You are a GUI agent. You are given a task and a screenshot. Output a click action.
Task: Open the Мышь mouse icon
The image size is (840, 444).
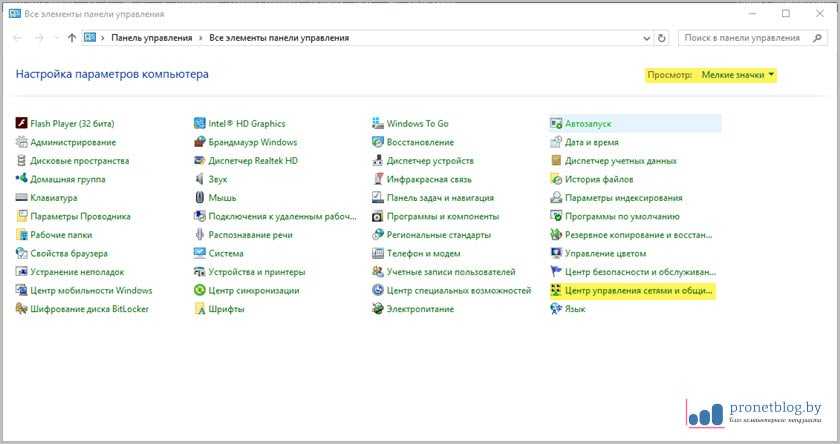point(200,198)
